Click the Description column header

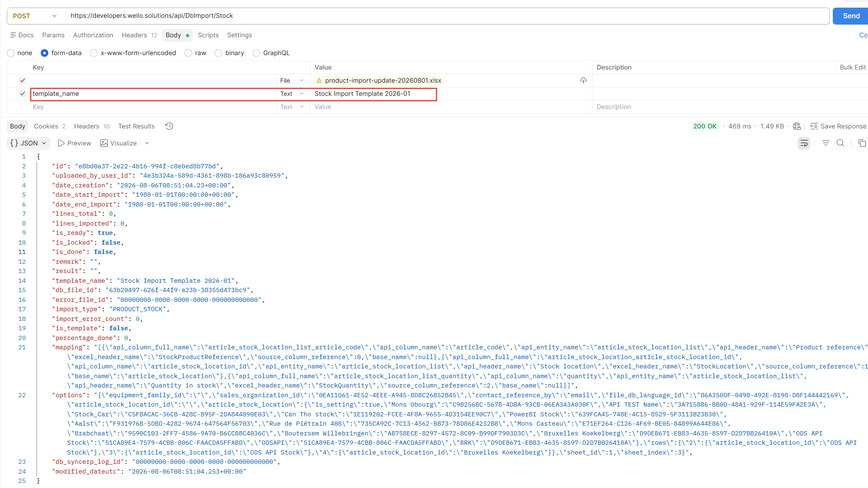pos(614,67)
